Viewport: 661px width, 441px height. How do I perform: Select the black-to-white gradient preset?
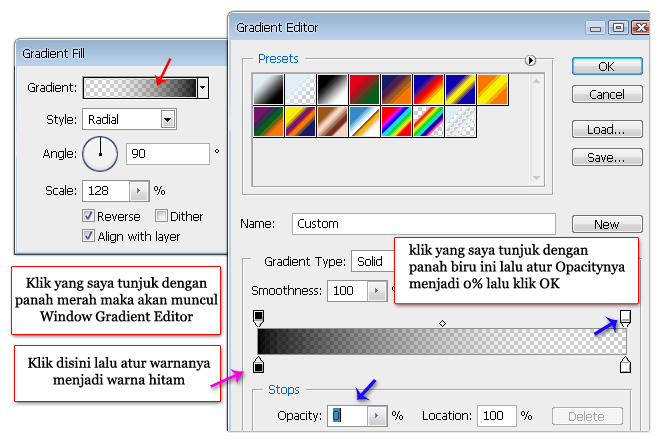pyautogui.click(x=268, y=89)
